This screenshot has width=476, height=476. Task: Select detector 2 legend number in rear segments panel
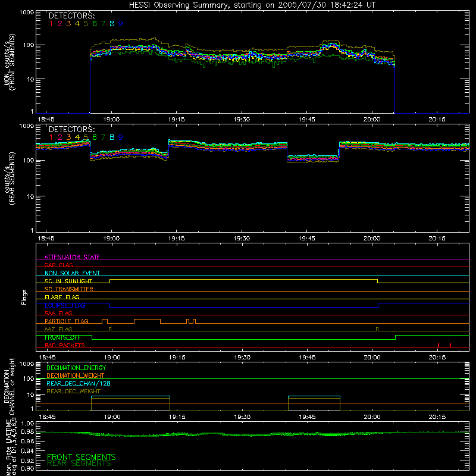point(60,137)
